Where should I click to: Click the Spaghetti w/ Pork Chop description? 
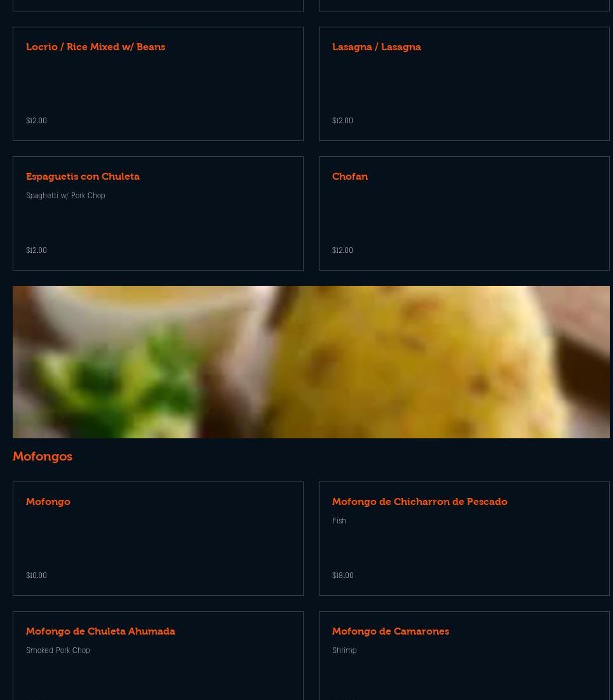click(65, 196)
